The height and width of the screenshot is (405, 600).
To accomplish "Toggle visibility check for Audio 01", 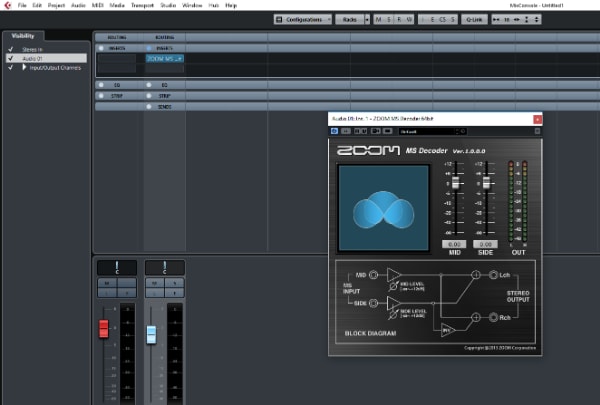I will [x=10, y=58].
